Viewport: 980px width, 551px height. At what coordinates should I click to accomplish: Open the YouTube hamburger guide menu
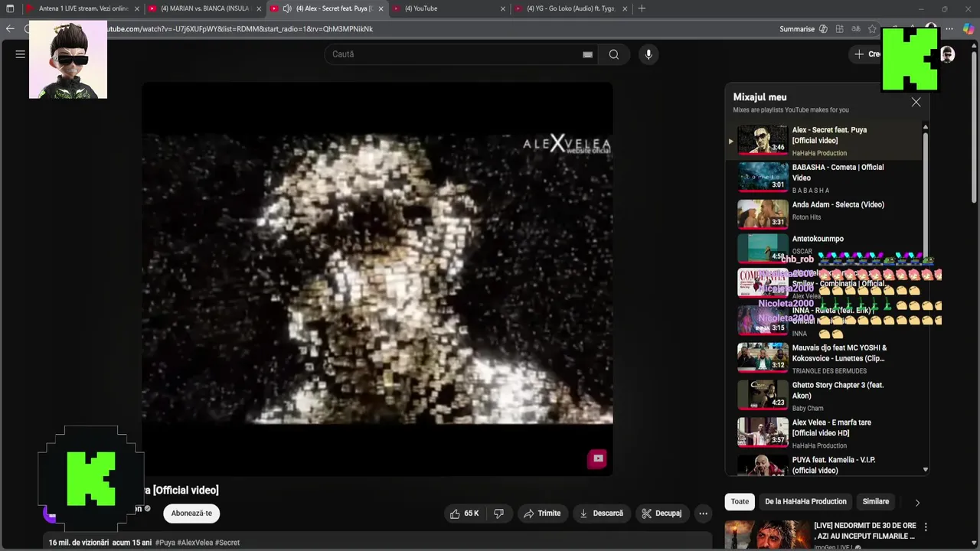[21, 54]
